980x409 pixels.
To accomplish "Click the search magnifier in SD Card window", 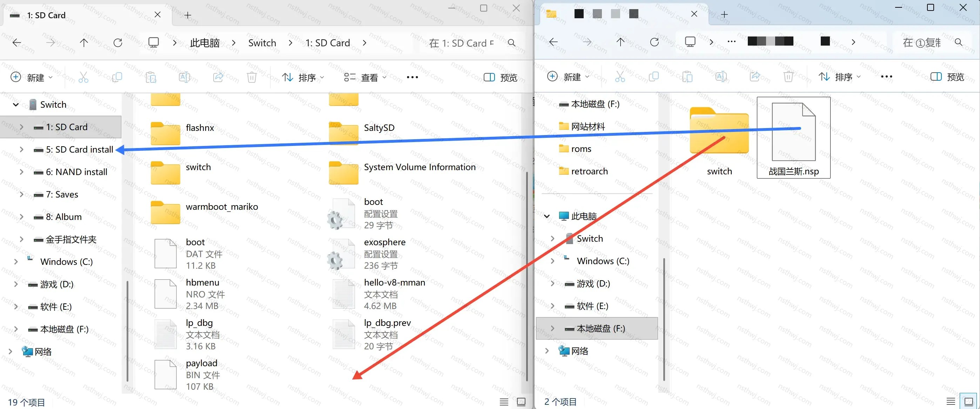I will pos(512,43).
